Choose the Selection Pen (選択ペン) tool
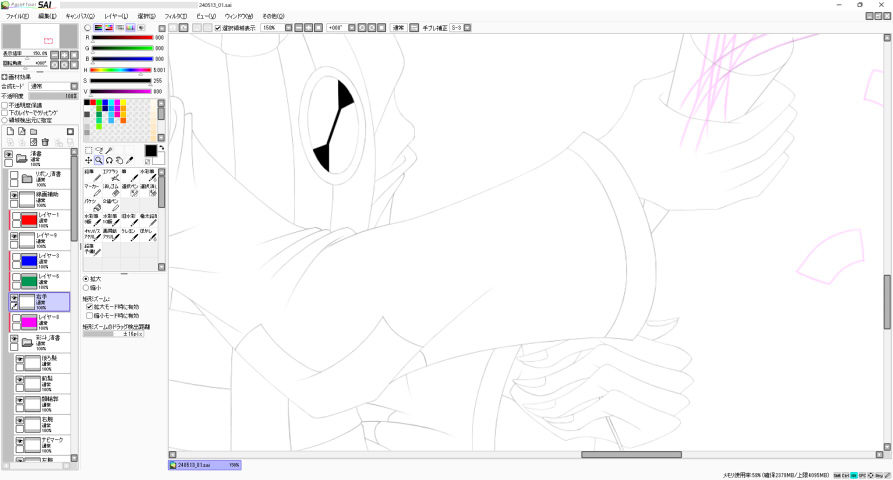Viewport: 893px width, 480px height. [x=129, y=190]
